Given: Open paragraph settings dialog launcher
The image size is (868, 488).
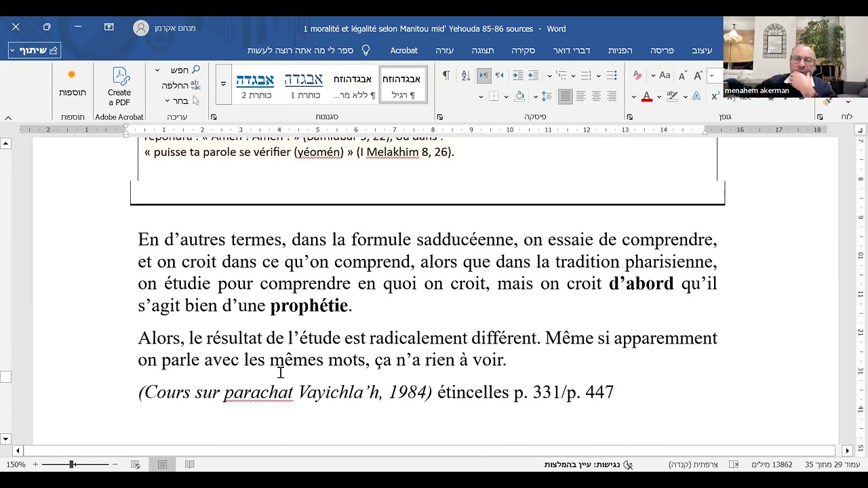Looking at the screenshot, I should 439,117.
